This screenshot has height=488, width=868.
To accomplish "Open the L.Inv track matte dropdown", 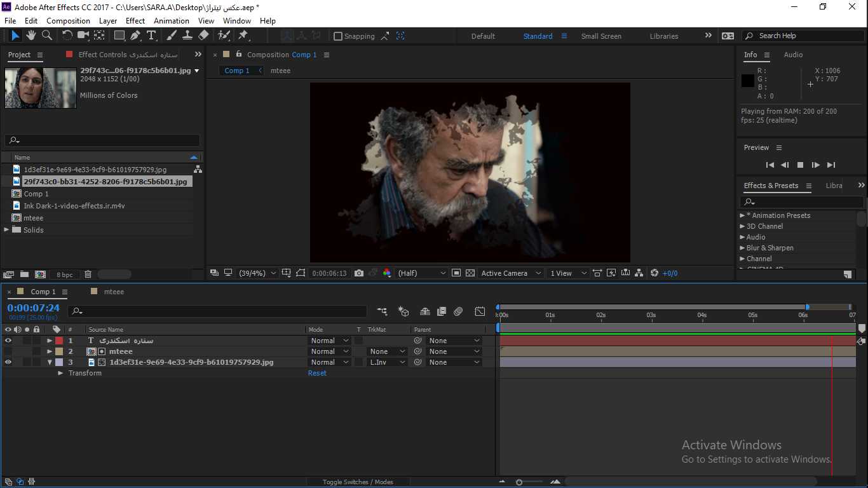I will click(388, 362).
